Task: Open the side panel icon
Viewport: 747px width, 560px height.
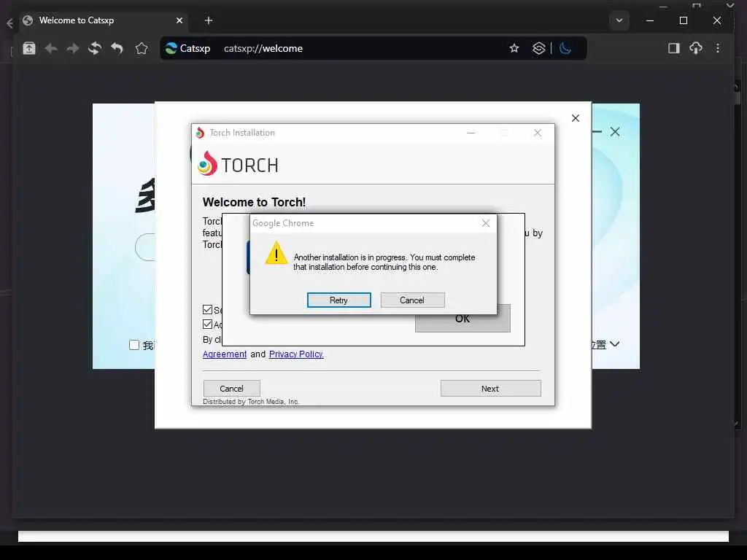Action: pyautogui.click(x=673, y=48)
